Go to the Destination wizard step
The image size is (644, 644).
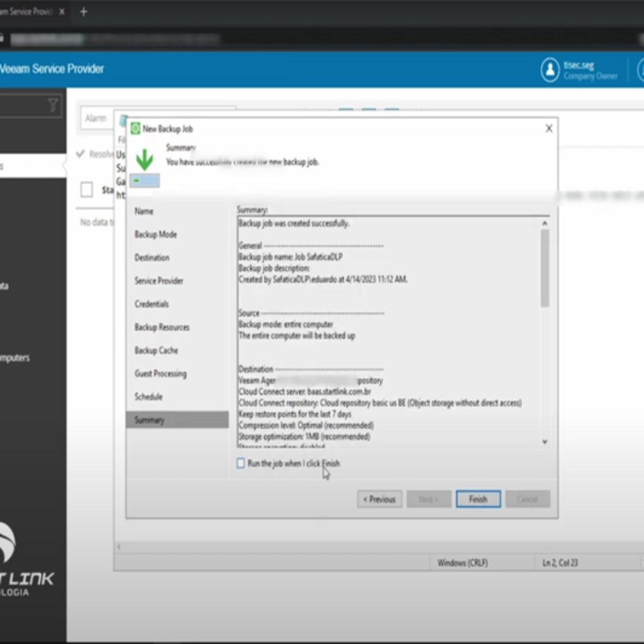(x=152, y=257)
